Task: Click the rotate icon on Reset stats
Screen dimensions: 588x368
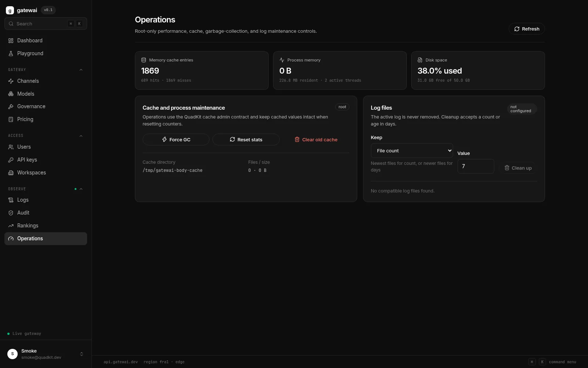Action: point(232,139)
